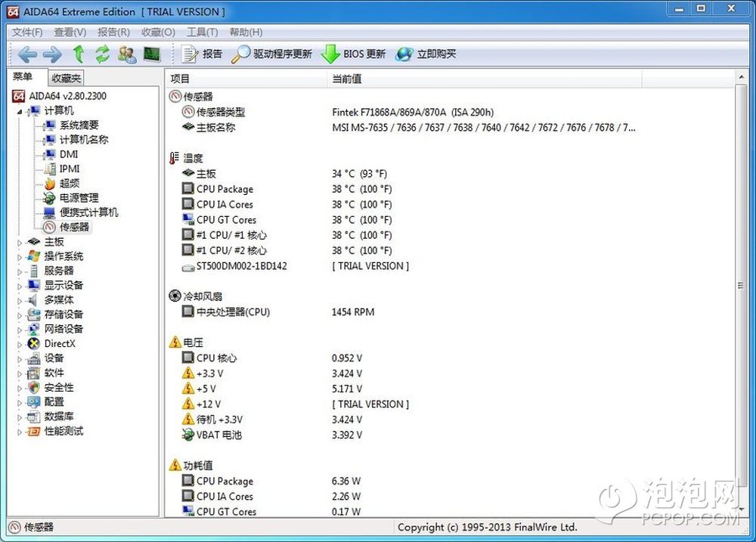Click the 配置 config tree icon
This screenshot has width=756, height=542.
[34, 401]
